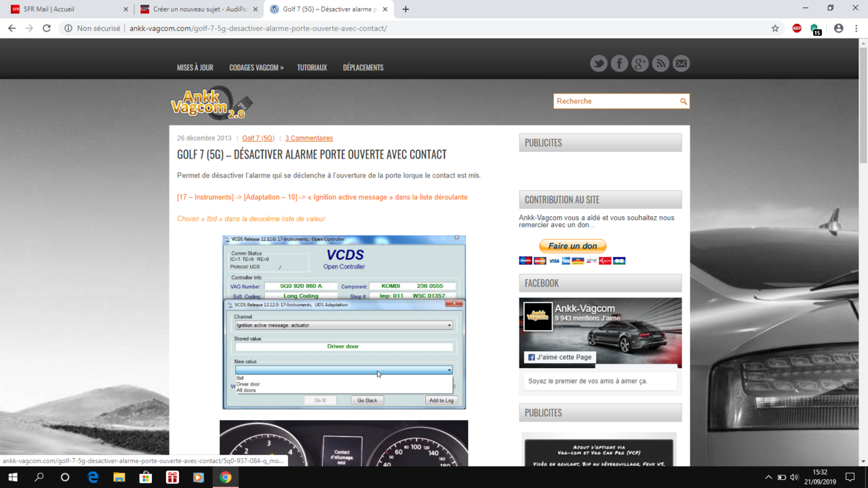Click the address bar URL
The height and width of the screenshot is (488, 868).
(258, 28)
